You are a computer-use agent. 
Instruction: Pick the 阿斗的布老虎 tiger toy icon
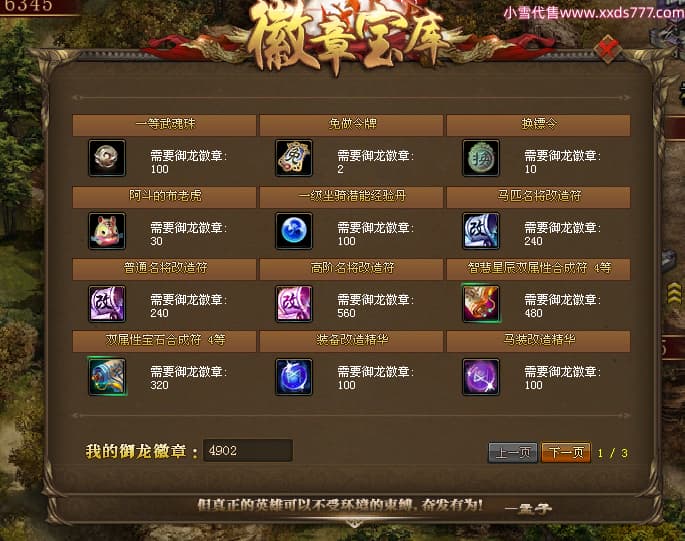coord(107,231)
